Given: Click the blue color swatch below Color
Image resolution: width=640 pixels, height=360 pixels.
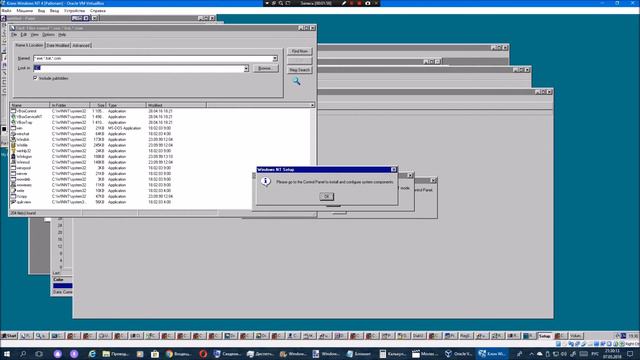Looking at the screenshot, I should click(62, 286).
